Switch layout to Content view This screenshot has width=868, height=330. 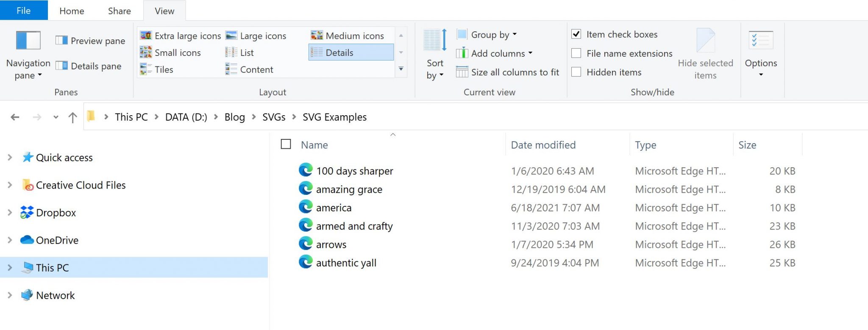249,69
